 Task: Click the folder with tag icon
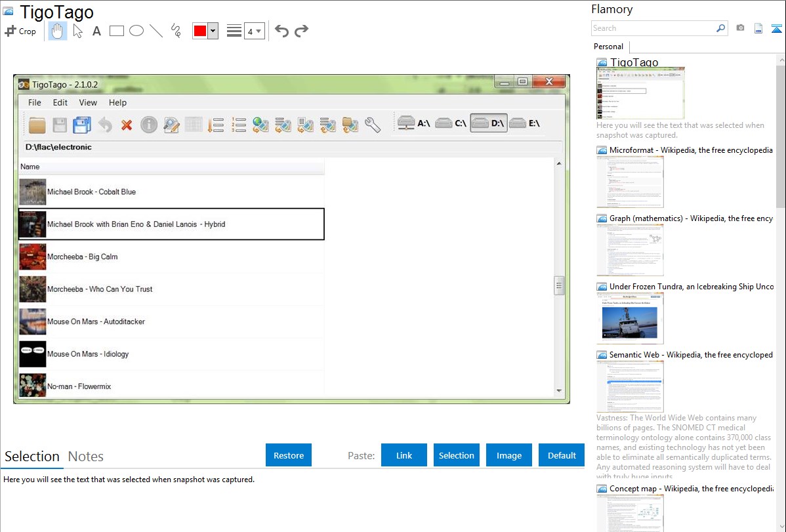pos(350,125)
